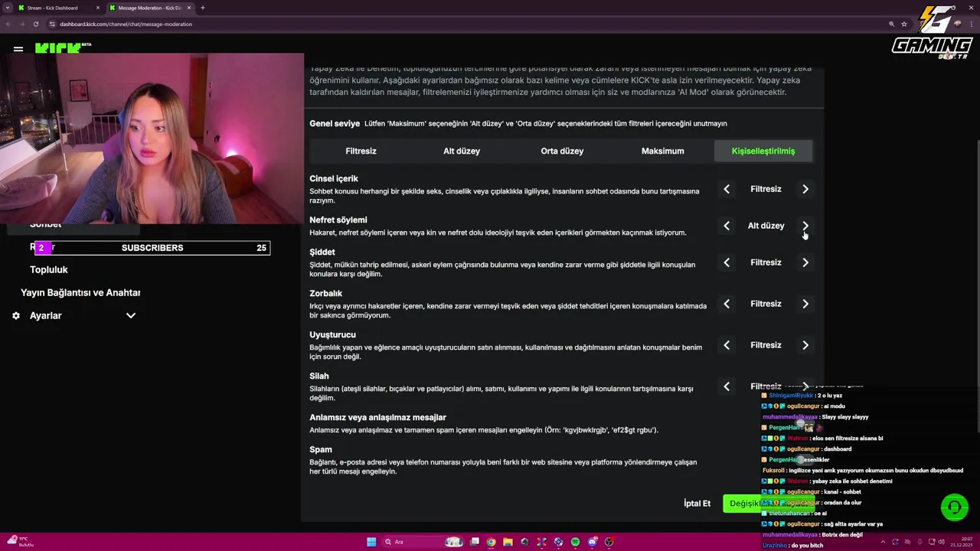Open the clock and date flyout
This screenshot has height=551, width=980.
coord(960,542)
